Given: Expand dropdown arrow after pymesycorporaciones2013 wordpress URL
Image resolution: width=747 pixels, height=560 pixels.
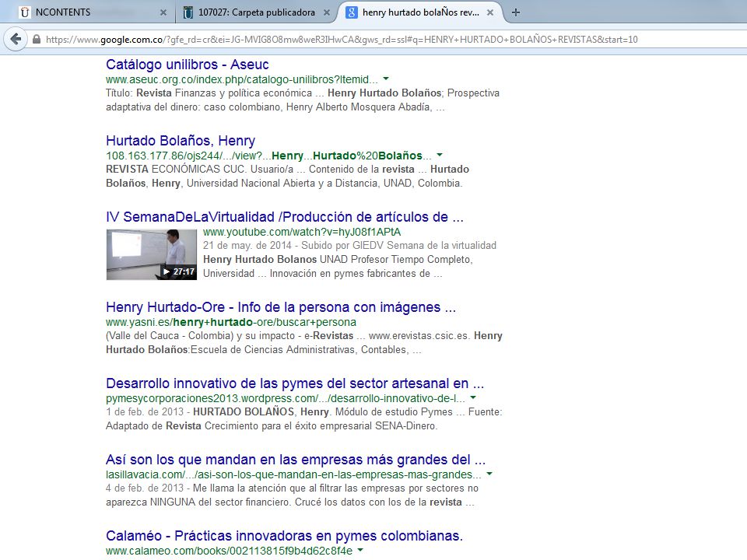Looking at the screenshot, I should coord(473,397).
